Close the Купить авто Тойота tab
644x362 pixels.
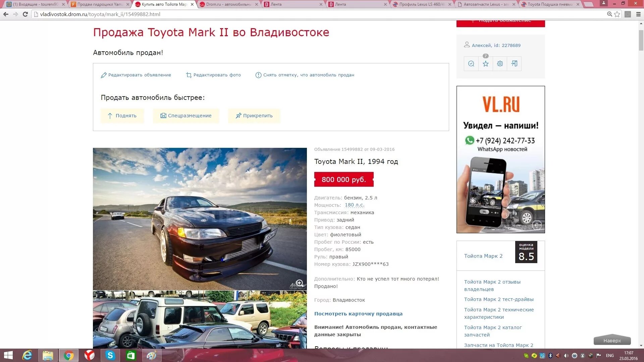[x=192, y=4]
